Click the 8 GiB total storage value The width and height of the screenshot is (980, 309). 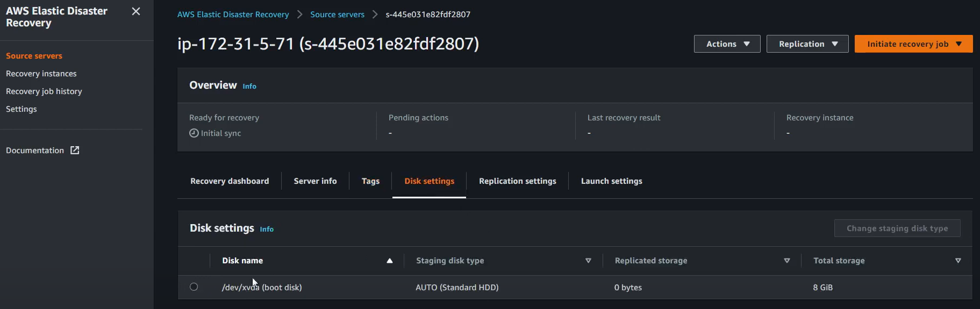(x=823, y=288)
